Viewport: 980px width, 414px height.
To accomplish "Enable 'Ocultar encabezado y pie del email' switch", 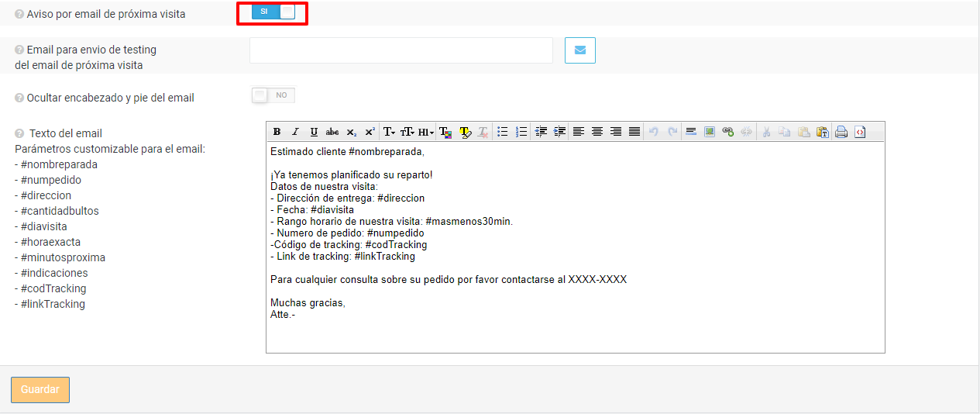I will tap(273, 95).
